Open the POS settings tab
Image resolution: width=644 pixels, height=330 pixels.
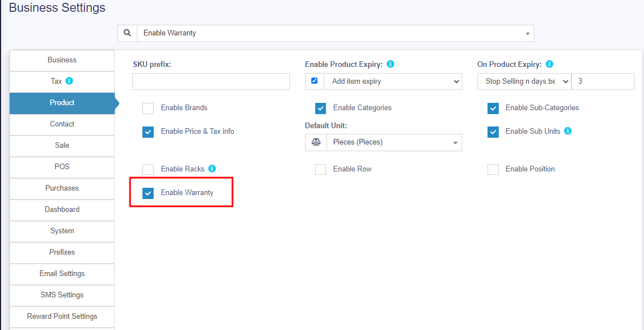[62, 167]
